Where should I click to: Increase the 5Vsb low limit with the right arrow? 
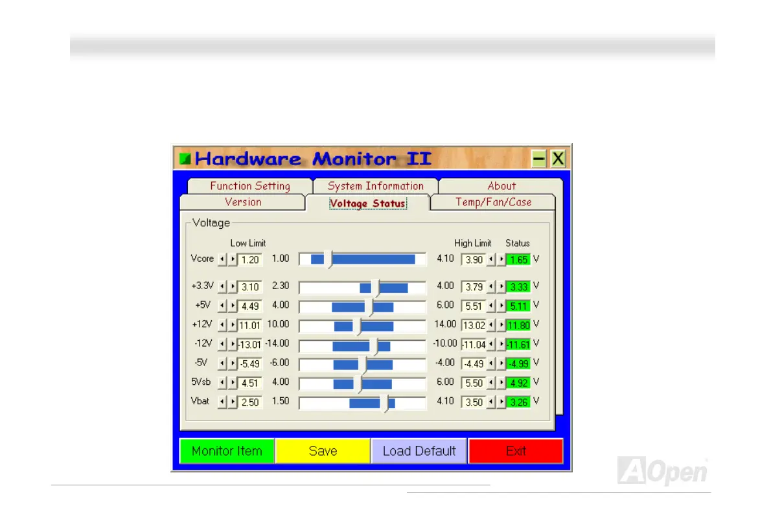pyautogui.click(x=233, y=382)
